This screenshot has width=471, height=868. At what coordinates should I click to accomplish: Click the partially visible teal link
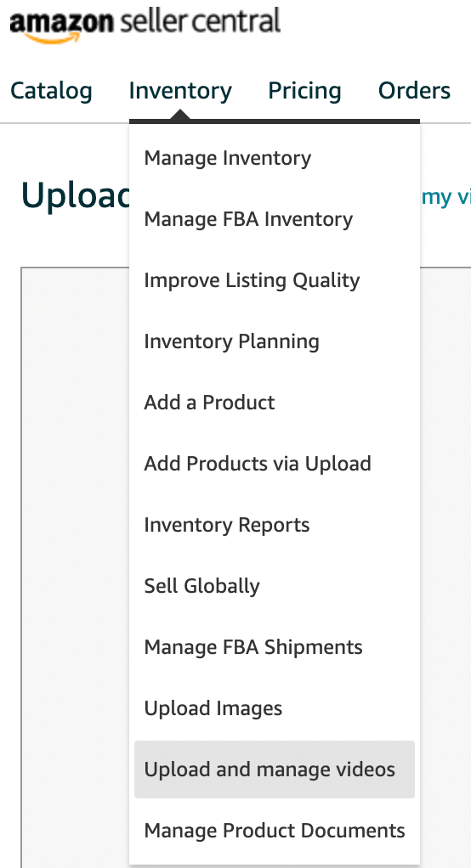pyautogui.click(x=446, y=196)
